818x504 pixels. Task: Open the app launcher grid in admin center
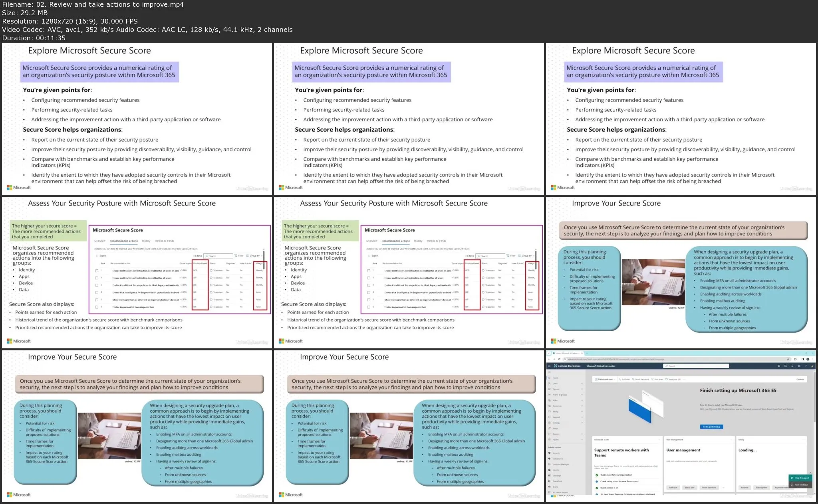[549, 366]
